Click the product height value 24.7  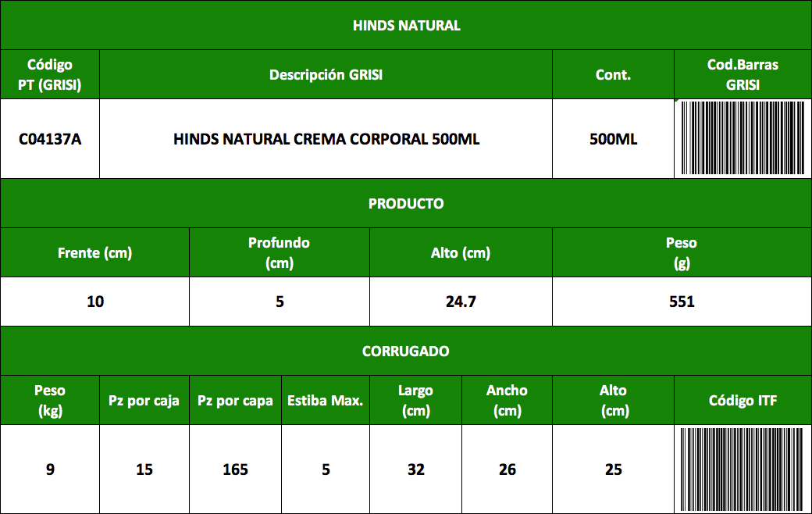(461, 302)
